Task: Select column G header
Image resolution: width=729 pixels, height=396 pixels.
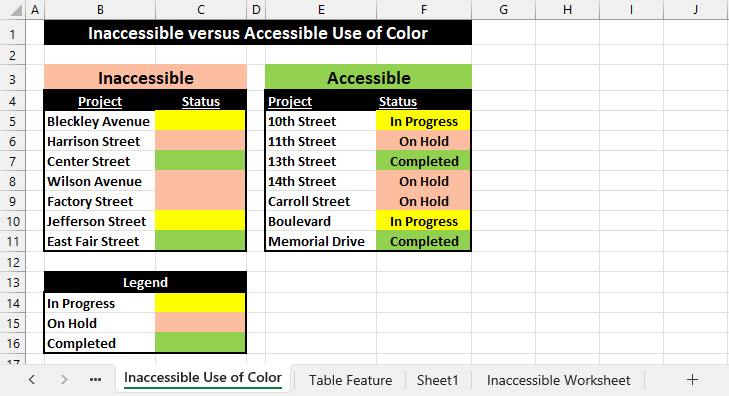Action: tap(504, 9)
